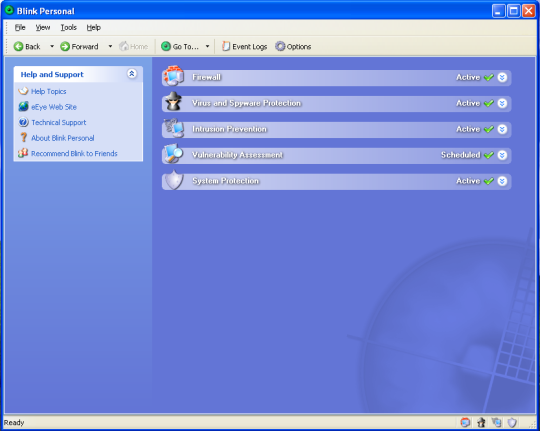Click the Active status on Intrusion Prevention row
This screenshot has height=431, width=540.
[x=468, y=129]
